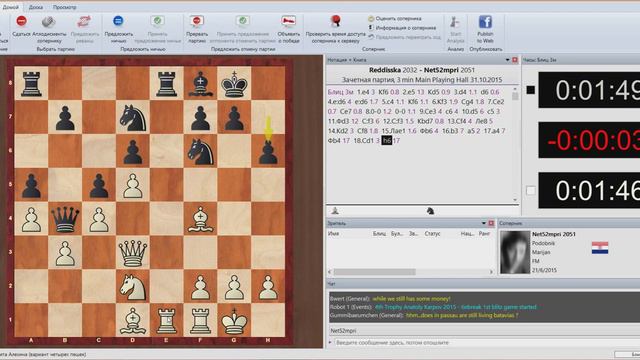Click the red Сдаться (resign) icon
This screenshot has height=360, width=640.
tap(21, 21)
